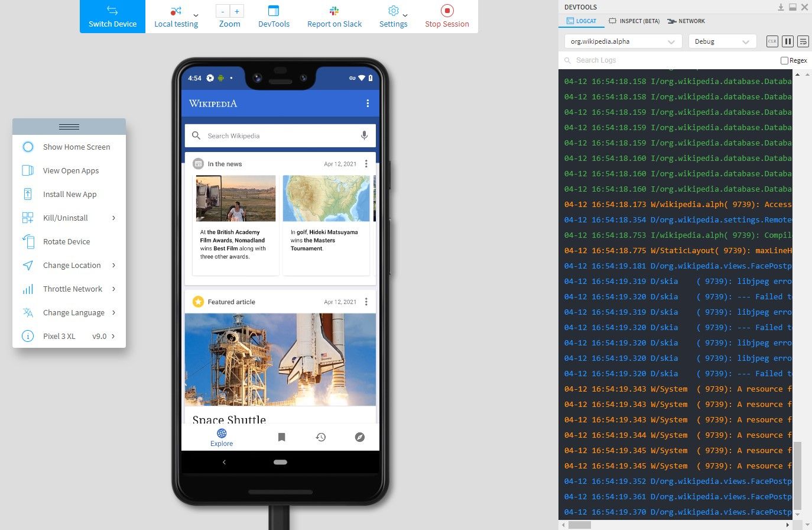Click the logcat vertical scrollbar thumb
Viewport: 812px width, 530px height.
click(797, 475)
